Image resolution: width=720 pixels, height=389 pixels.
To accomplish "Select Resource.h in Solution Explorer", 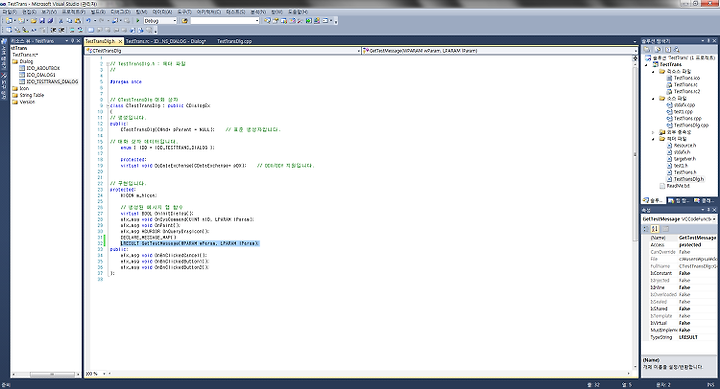I will coord(685,145).
